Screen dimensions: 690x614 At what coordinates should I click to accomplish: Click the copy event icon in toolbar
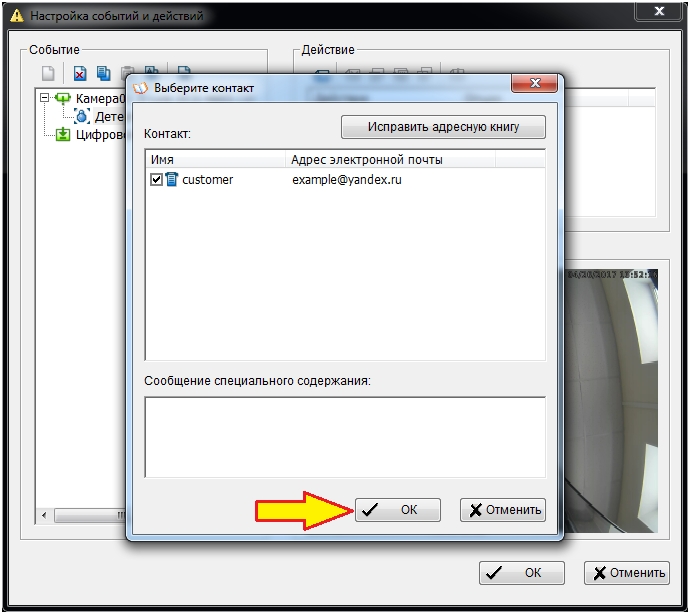[x=104, y=72]
